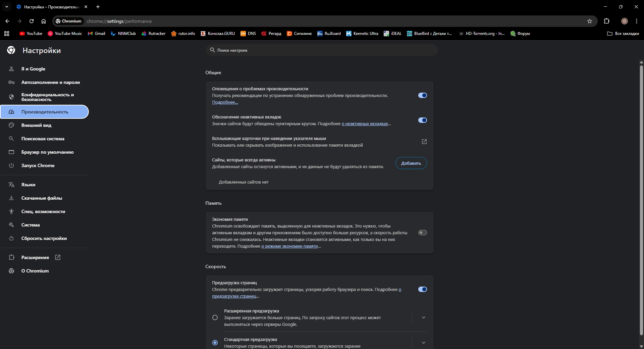Turn off the page preload toggle
The height and width of the screenshot is (349, 644).
point(422,289)
